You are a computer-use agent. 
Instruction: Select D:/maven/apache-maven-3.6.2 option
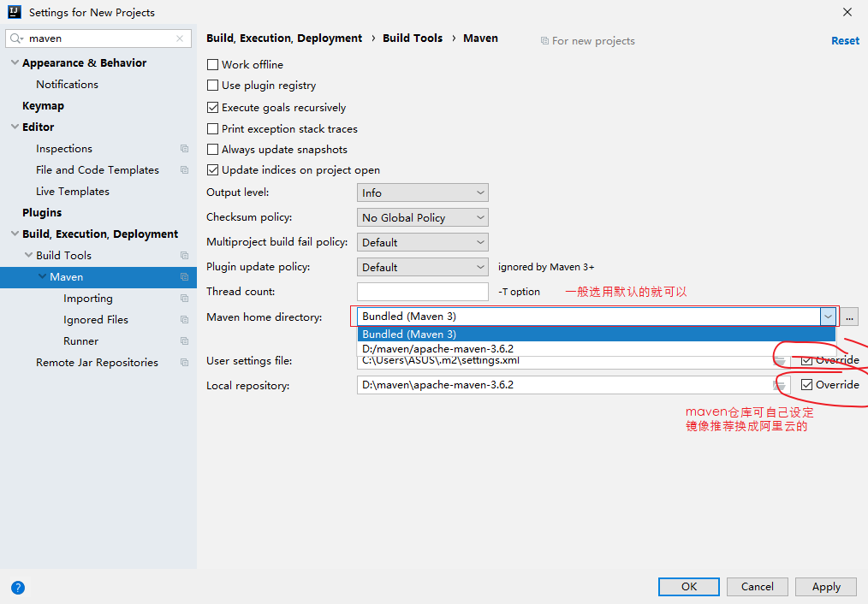click(x=596, y=348)
